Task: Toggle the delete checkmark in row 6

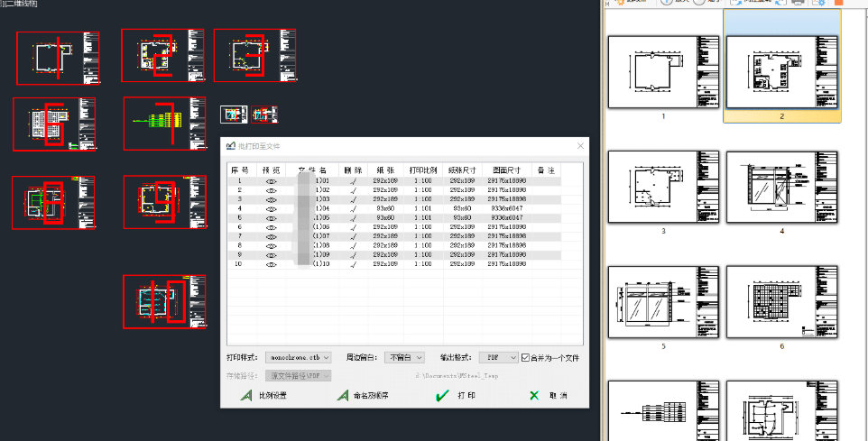Action: coord(353,227)
